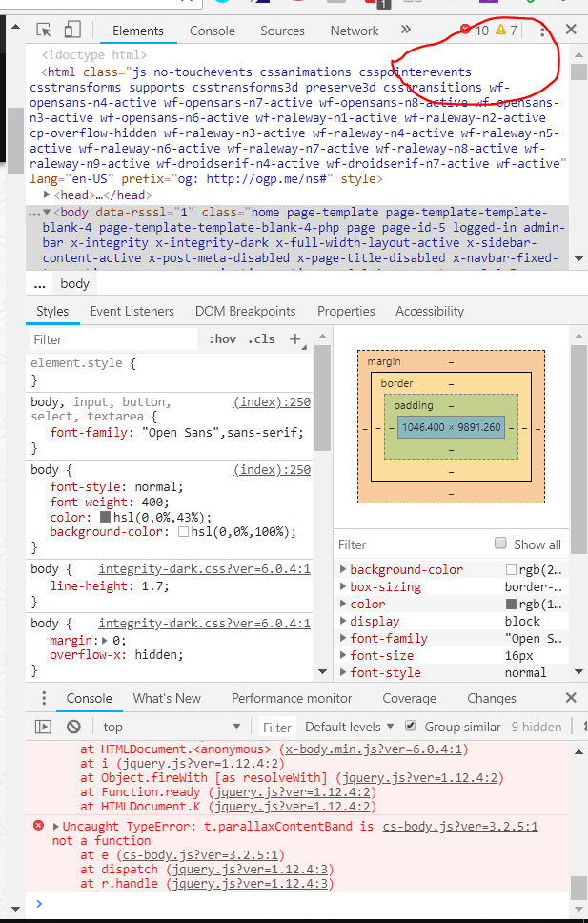The width and height of the screenshot is (588, 923).
Task: Open the Event Listeners tab
Action: click(132, 311)
